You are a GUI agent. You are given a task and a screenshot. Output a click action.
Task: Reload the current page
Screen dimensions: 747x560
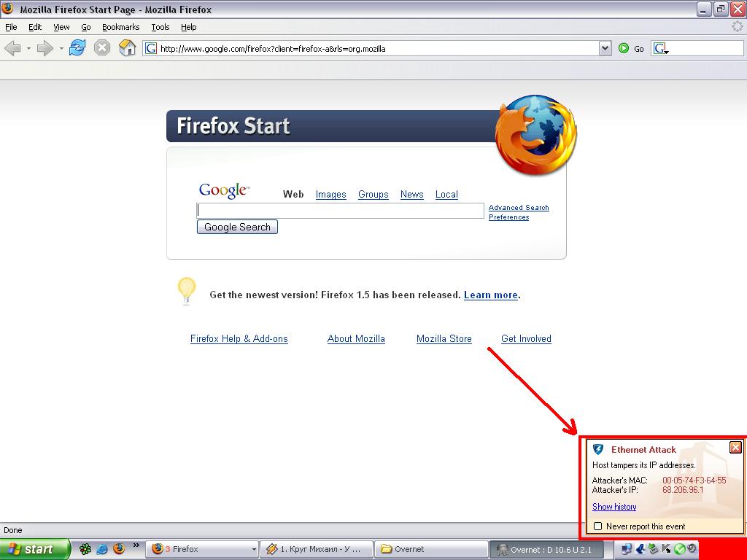pos(77,48)
